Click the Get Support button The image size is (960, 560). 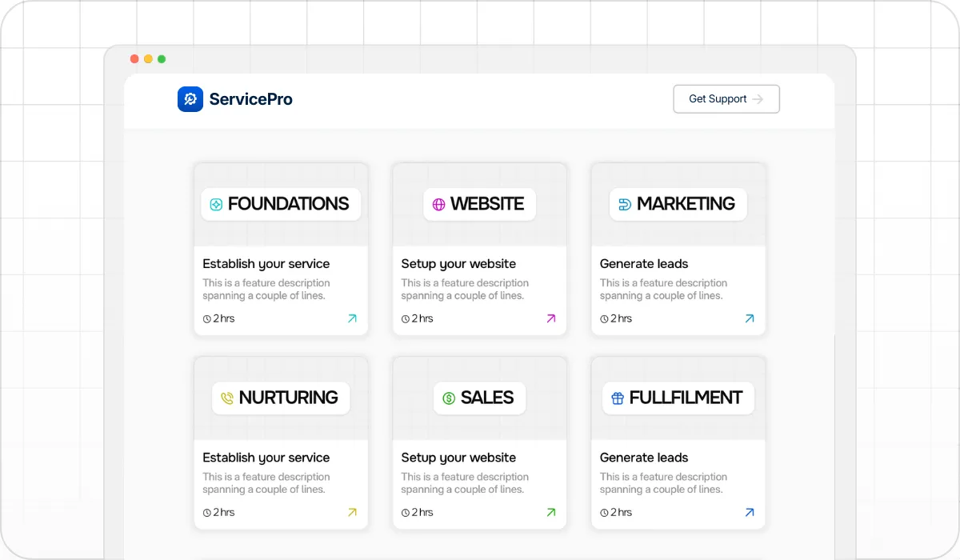[x=726, y=99]
